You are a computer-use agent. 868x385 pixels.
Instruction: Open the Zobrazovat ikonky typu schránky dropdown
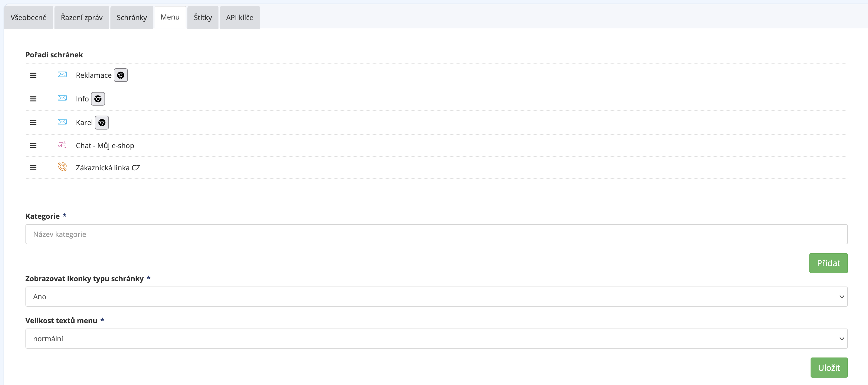pos(436,297)
